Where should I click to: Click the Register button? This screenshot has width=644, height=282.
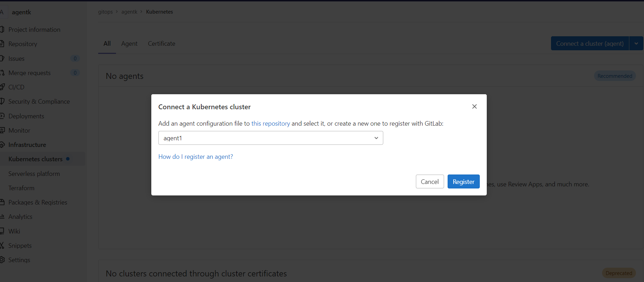click(463, 181)
